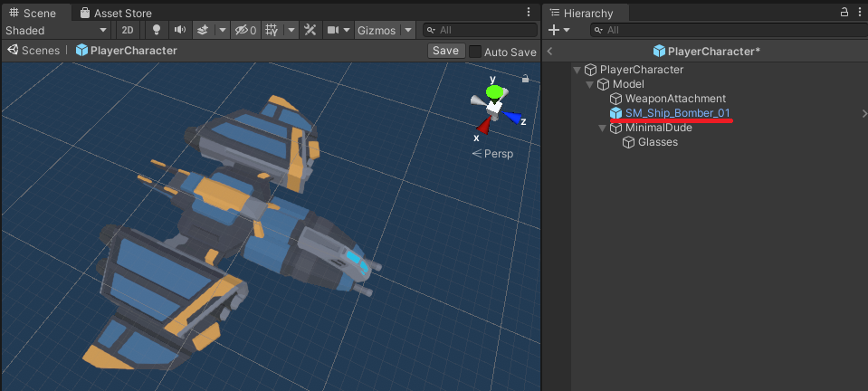The width and height of the screenshot is (868, 391).
Task: Open effects dropdown arrow next to layers icon
Action: 223,30
